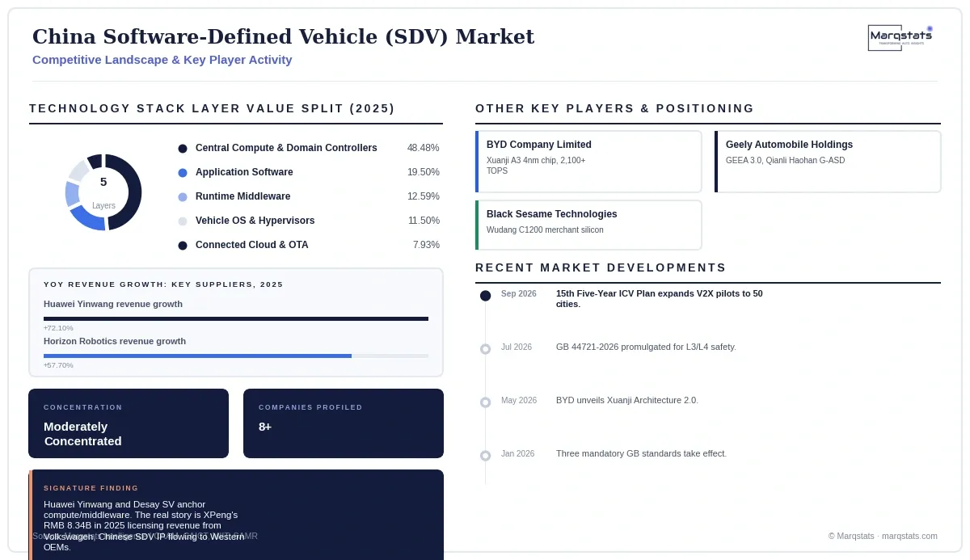The height and width of the screenshot is (560, 970).
Task: Click Competitive Landscape & Key Player Activity subtitle
Action: (162, 60)
